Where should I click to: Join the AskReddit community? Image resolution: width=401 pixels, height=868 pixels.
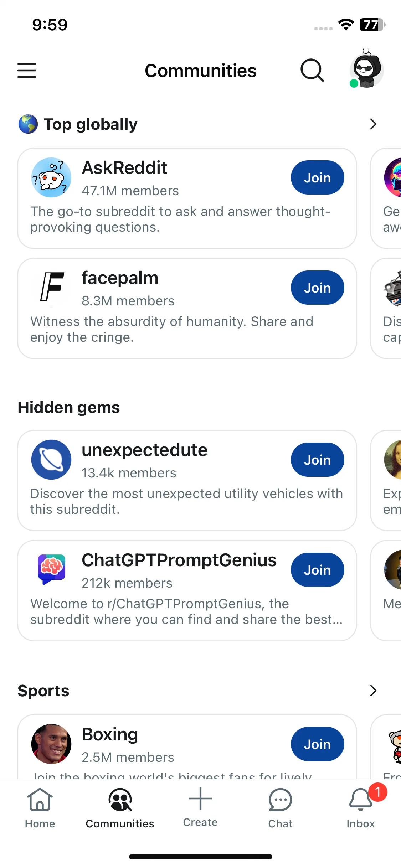[318, 177]
